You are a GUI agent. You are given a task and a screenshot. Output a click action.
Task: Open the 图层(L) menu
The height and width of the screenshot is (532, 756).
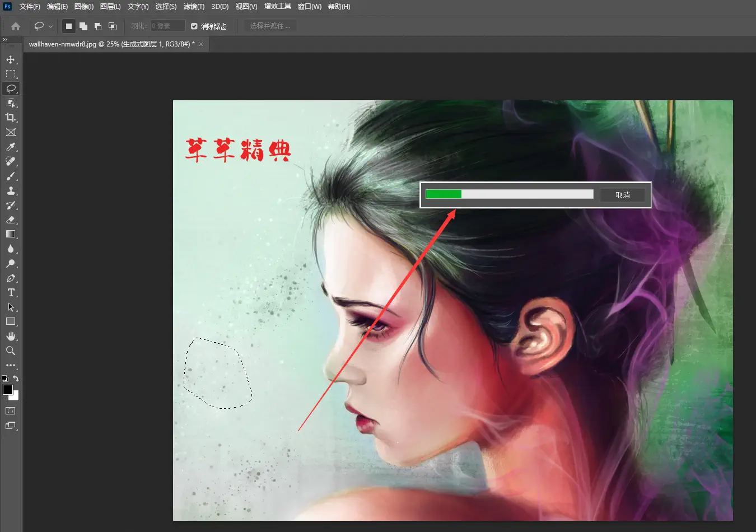[110, 7]
